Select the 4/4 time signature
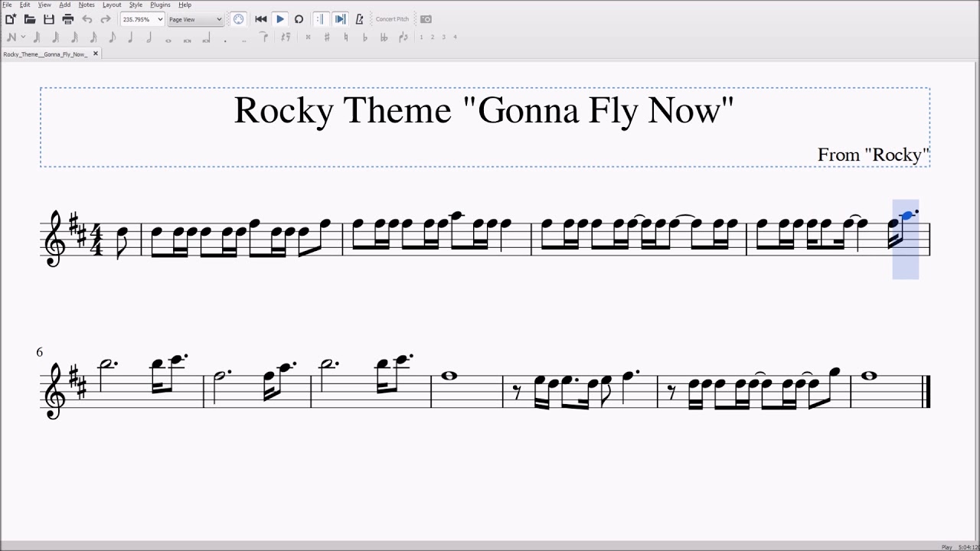The width and height of the screenshot is (980, 551). [x=96, y=239]
